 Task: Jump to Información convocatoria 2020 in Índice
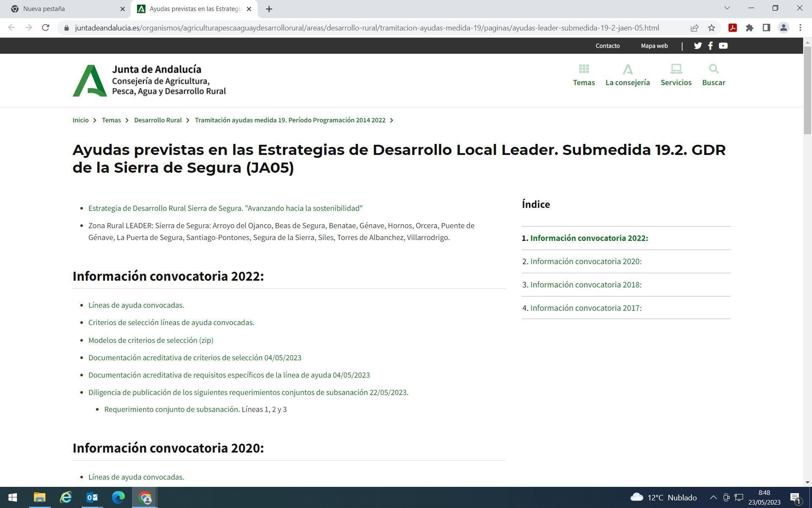tap(586, 261)
